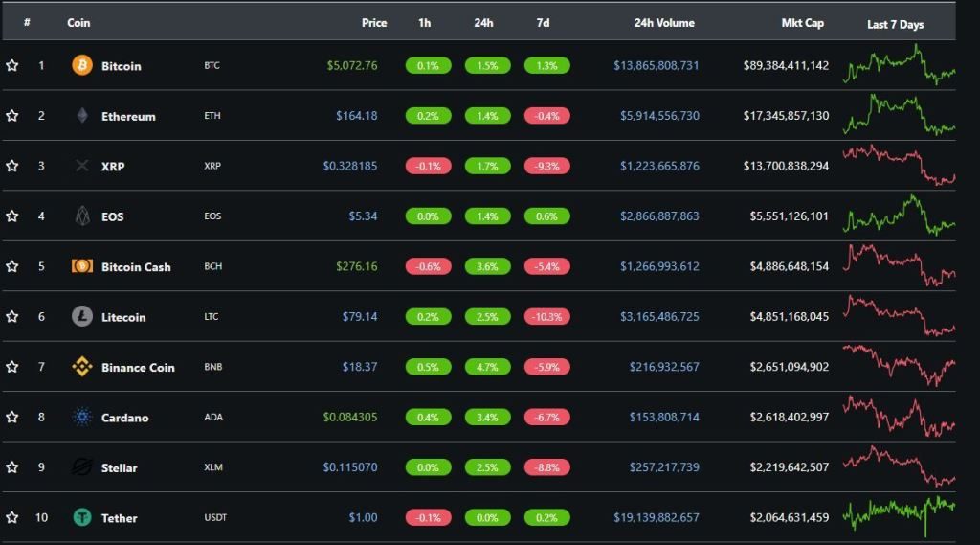Click the Cardano logo icon
This screenshot has height=545, width=980.
pyautogui.click(x=82, y=417)
